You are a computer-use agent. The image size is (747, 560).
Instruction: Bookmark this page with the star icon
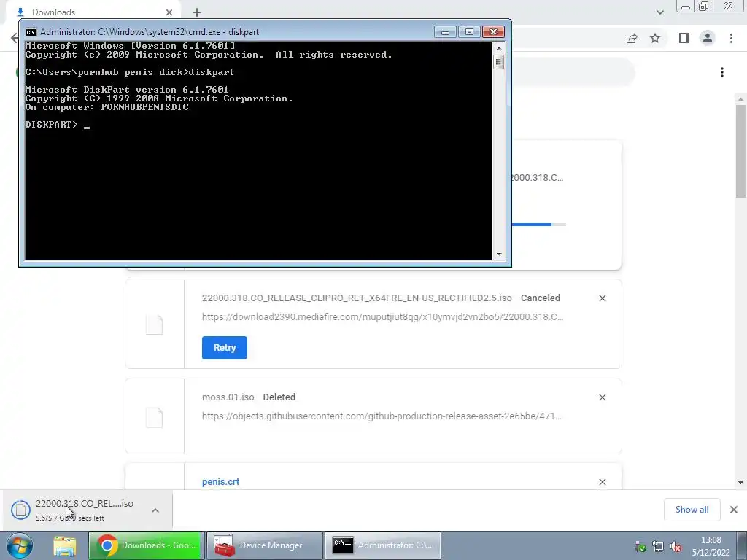655,38
